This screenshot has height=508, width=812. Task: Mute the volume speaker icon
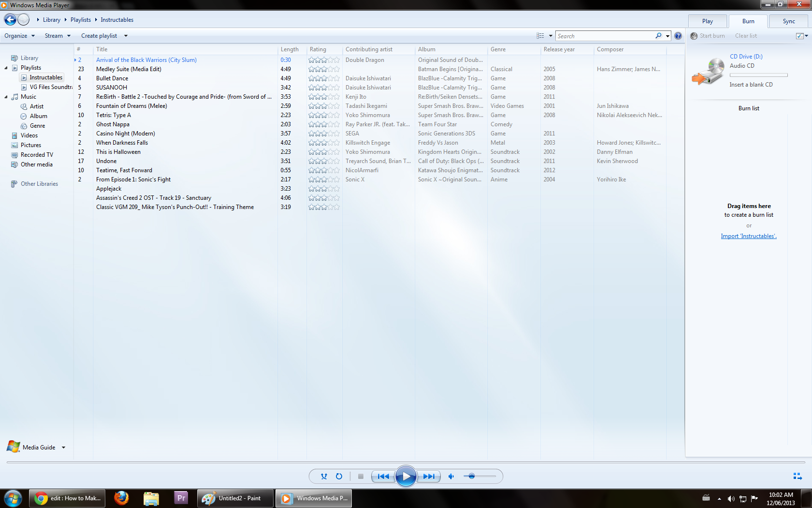tap(451, 477)
